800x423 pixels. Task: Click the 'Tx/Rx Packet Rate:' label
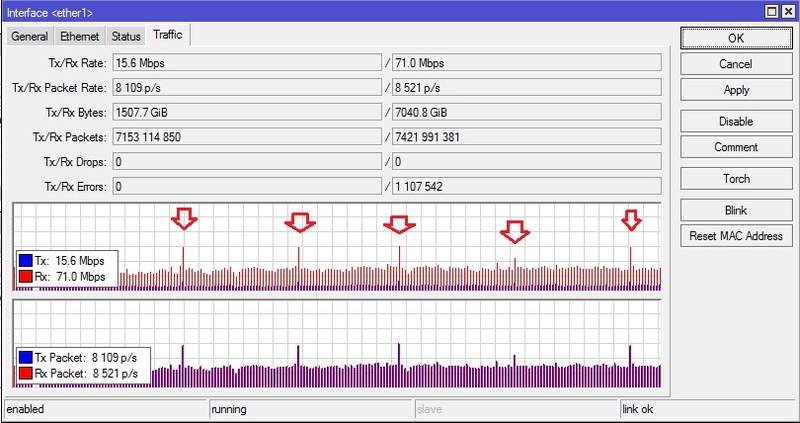[60, 88]
